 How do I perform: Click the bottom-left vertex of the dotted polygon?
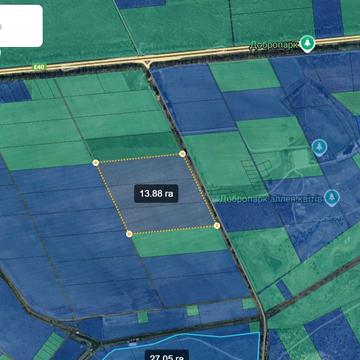click(130, 234)
